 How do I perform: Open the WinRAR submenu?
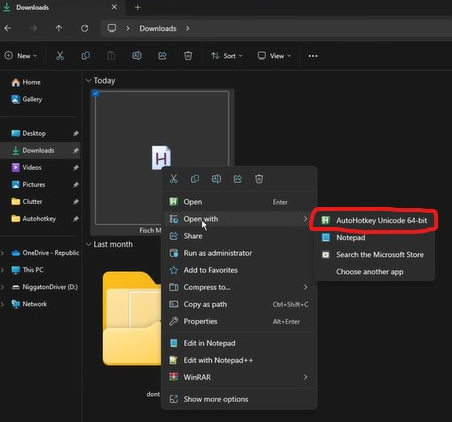tap(239, 377)
